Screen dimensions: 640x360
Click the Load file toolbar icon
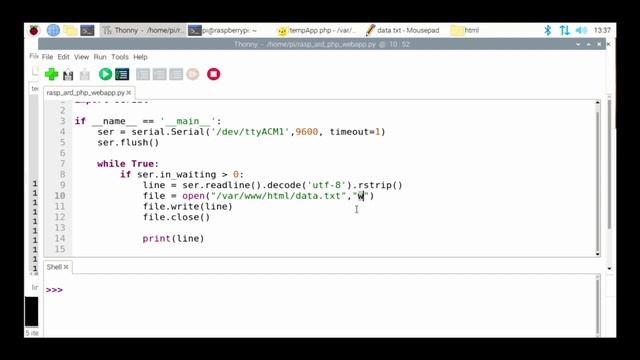68,74
